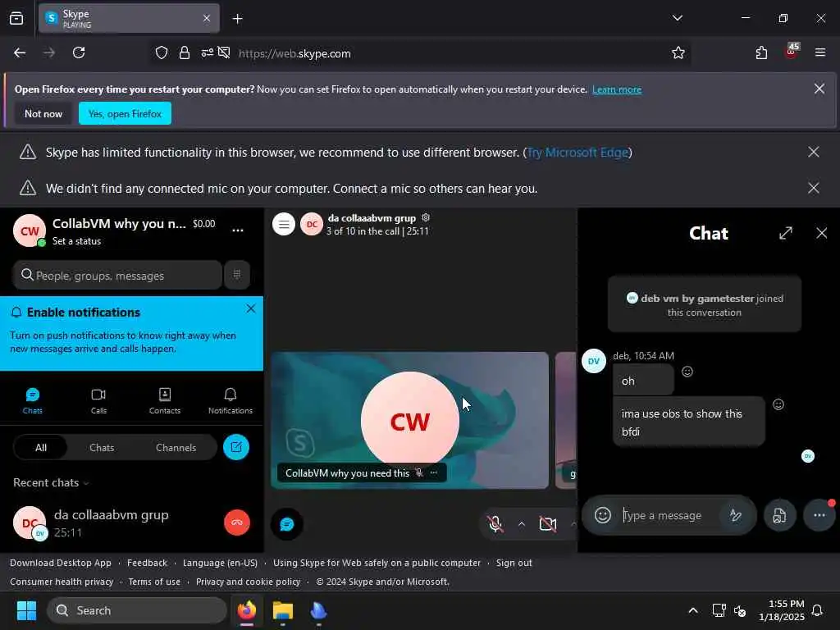The width and height of the screenshot is (840, 630).
Task: Click the browser address bar URL
Action: 294,53
